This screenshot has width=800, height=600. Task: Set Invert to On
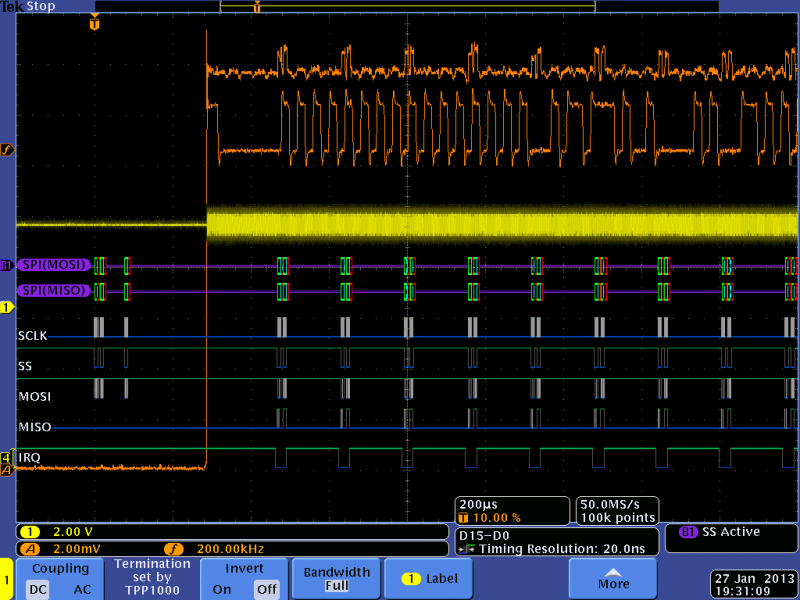tap(221, 589)
